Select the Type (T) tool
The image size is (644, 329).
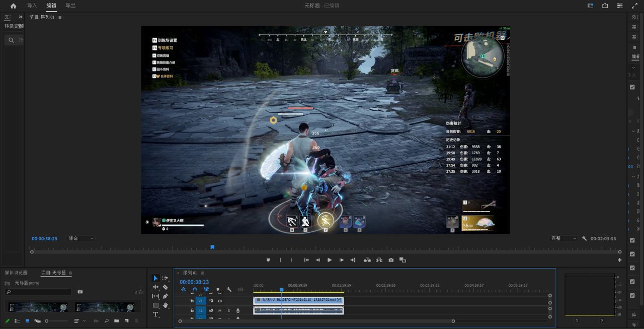click(x=155, y=314)
